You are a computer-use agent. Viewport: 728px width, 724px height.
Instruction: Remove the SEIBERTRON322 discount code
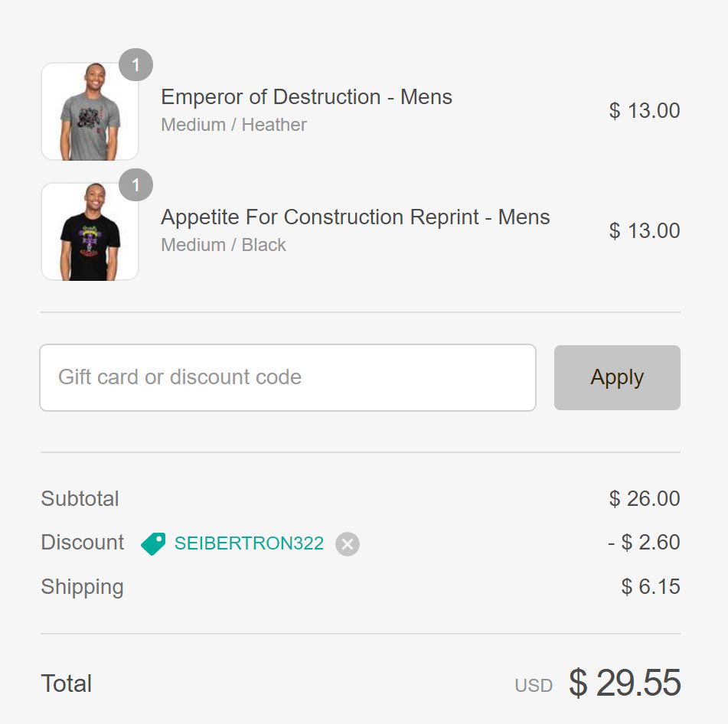(x=348, y=544)
